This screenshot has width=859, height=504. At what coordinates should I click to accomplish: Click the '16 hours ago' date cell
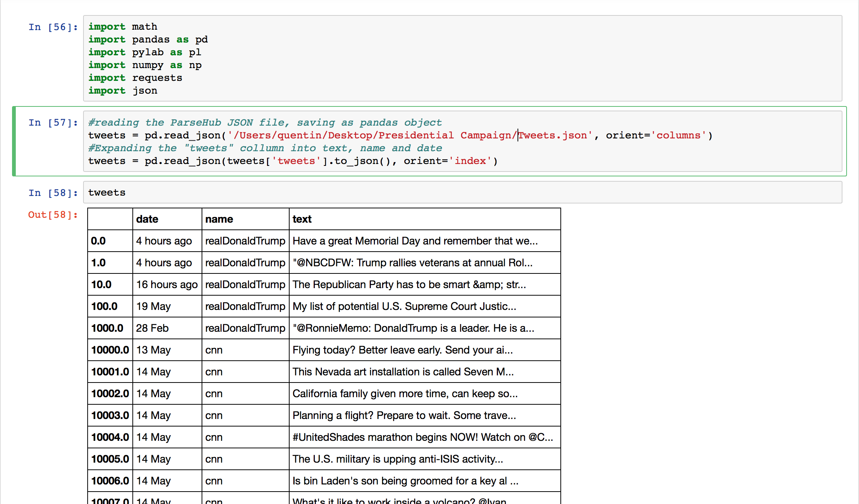click(167, 285)
